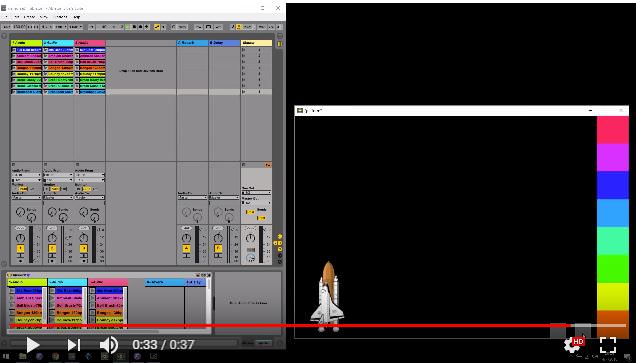The width and height of the screenshot is (636, 363).
Task: Open the Ableton Create menu
Action: [30, 17]
